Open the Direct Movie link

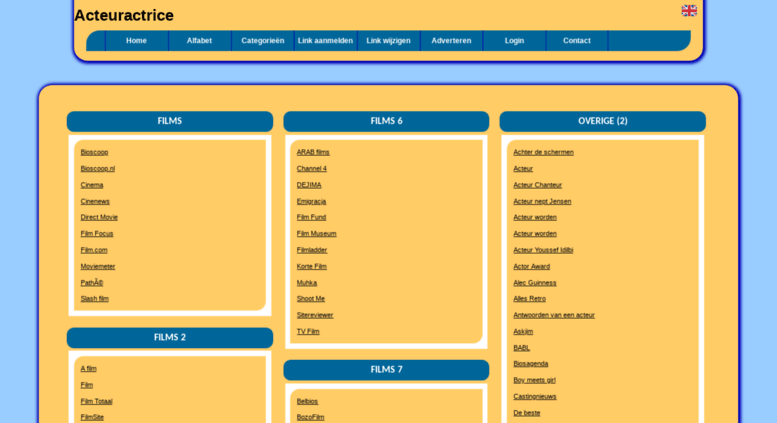tap(99, 217)
